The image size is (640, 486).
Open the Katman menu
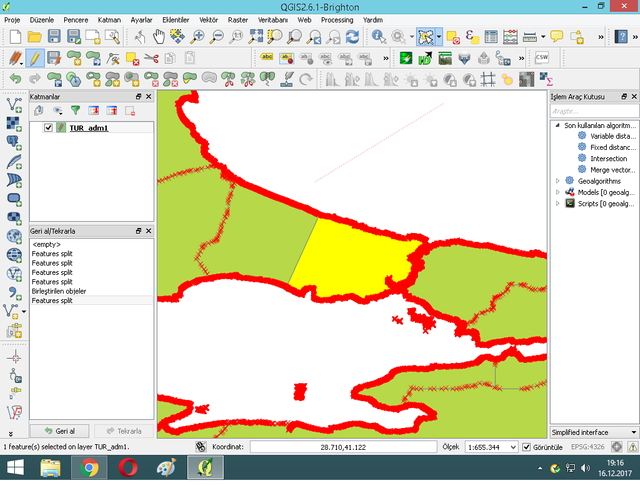click(x=109, y=20)
